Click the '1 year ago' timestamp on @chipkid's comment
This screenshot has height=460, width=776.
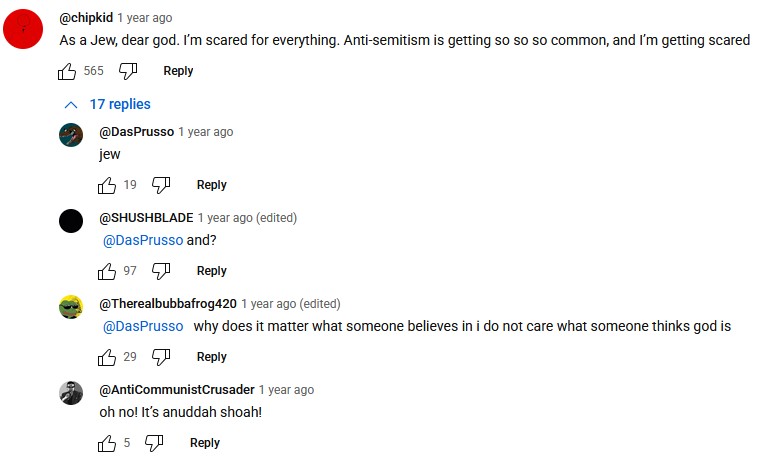[144, 18]
